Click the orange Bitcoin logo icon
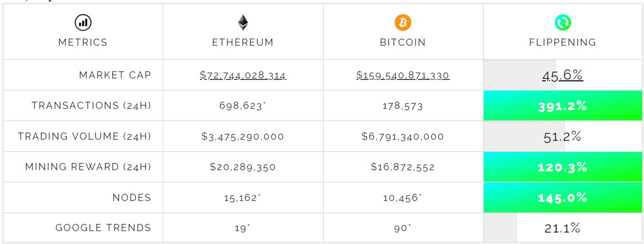This screenshot has height=244, width=644. tap(402, 22)
